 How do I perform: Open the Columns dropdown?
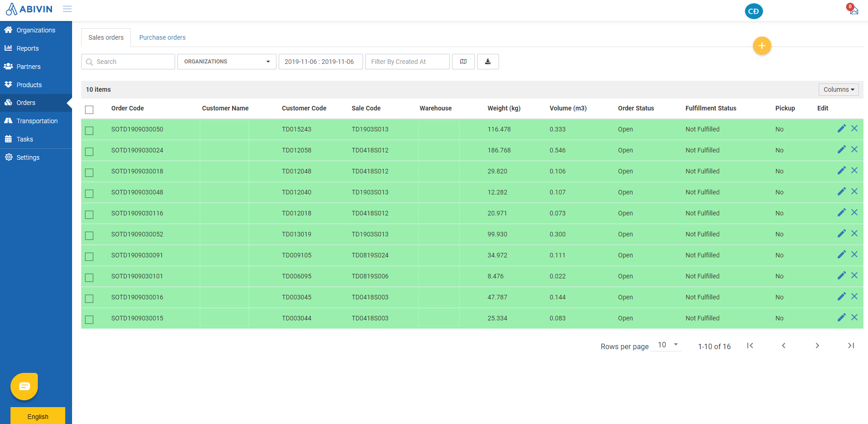[x=838, y=89]
